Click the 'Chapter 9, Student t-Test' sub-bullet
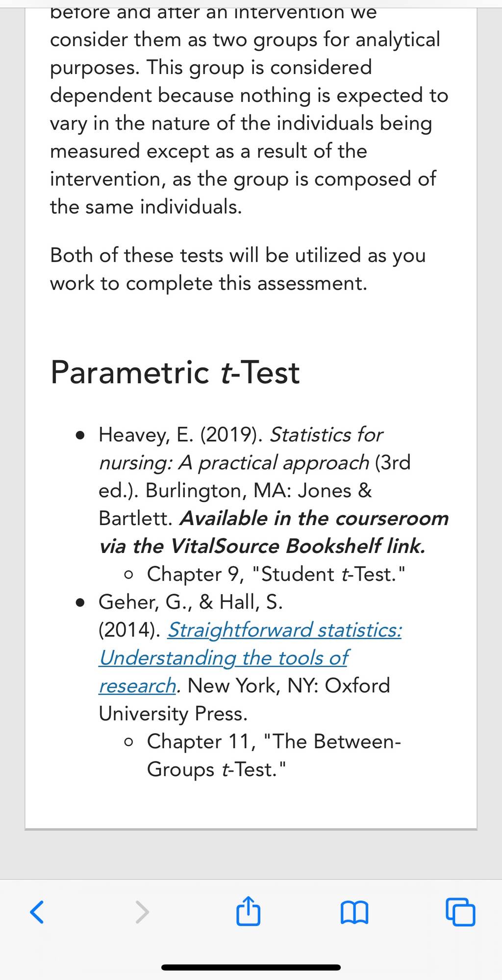Viewport: 502px width, 980px height. pos(276,574)
